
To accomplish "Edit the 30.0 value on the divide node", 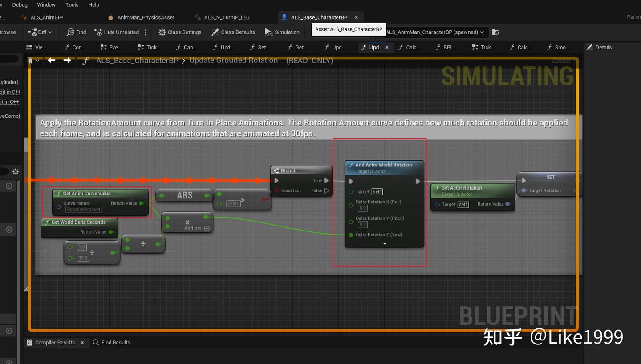I will click(x=83, y=258).
